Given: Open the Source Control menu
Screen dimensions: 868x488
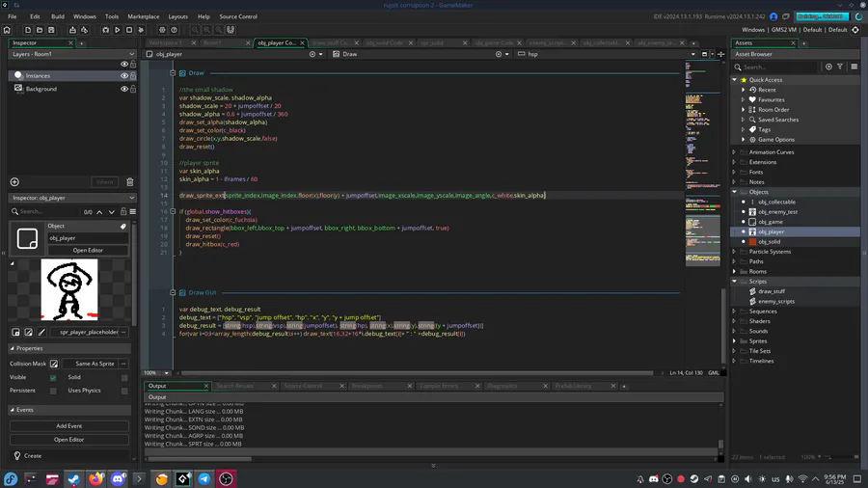Looking at the screenshot, I should (238, 16).
